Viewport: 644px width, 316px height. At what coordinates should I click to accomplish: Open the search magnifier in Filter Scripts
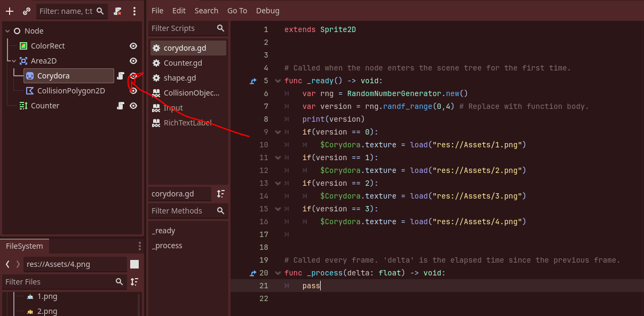tap(220, 28)
